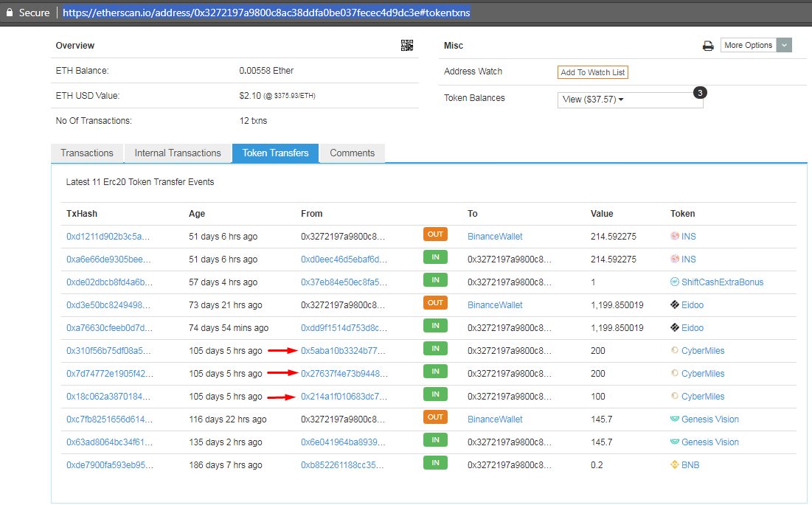Open the ShiftCashExtraBonus token link

723,282
